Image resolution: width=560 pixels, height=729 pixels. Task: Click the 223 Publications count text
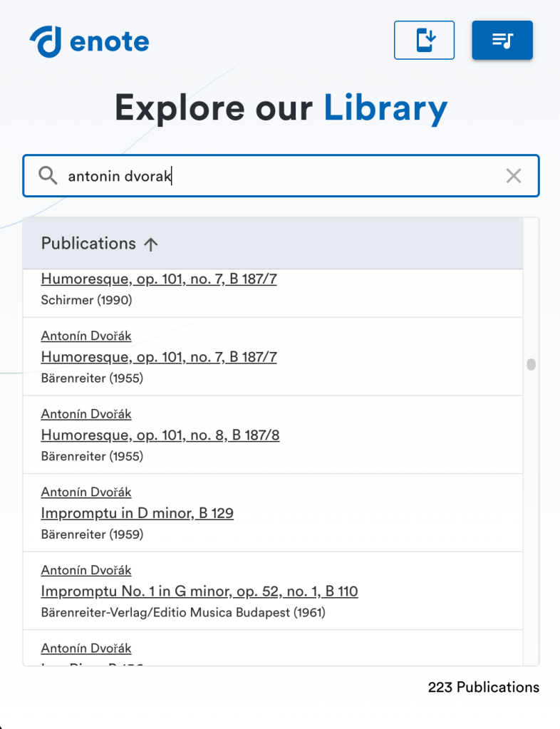pyautogui.click(x=483, y=688)
